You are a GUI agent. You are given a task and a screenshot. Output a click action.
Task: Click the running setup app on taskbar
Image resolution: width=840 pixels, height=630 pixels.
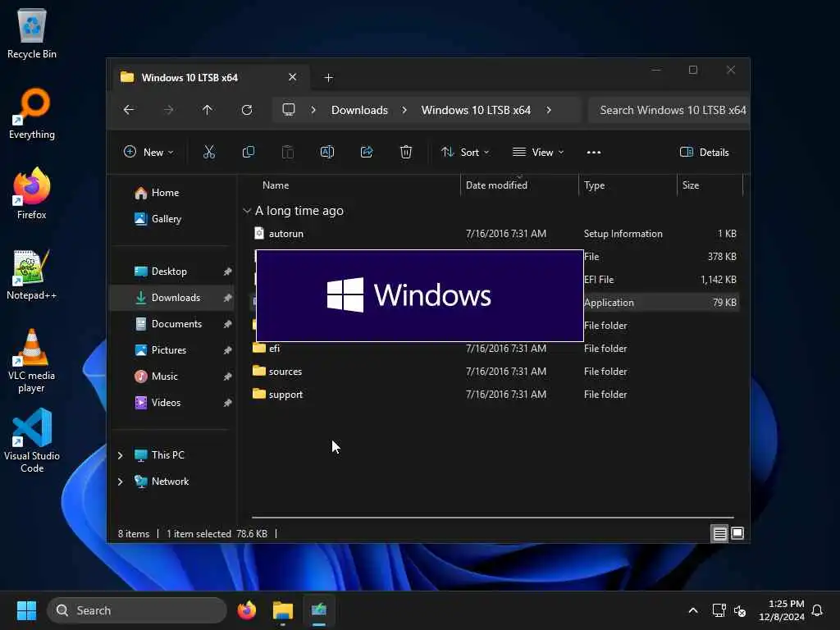coord(319,610)
